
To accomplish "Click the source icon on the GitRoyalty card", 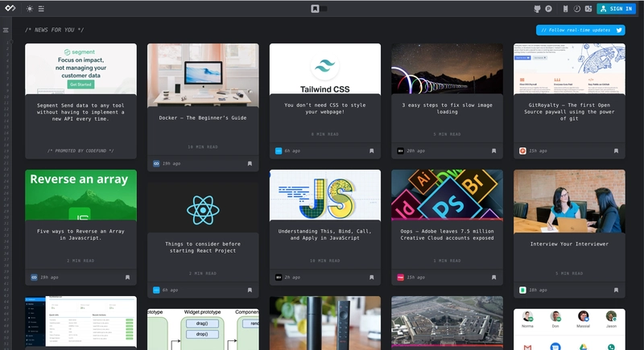I will pos(522,150).
